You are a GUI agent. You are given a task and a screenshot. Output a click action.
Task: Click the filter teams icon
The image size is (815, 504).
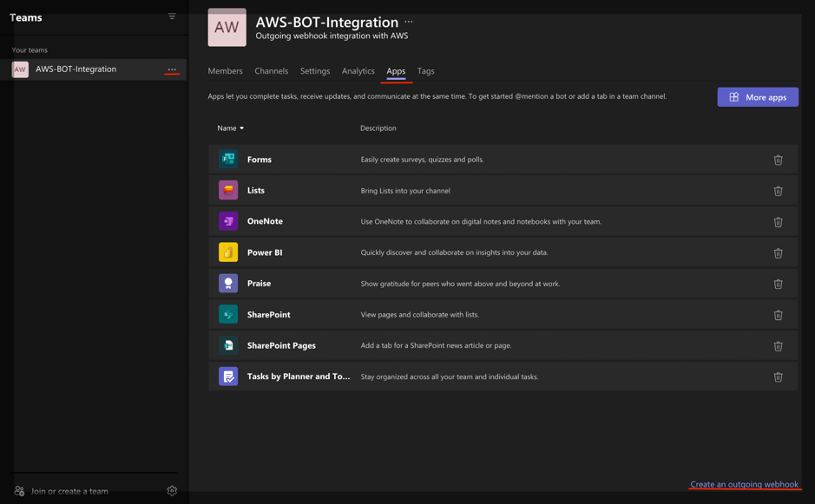tap(172, 16)
